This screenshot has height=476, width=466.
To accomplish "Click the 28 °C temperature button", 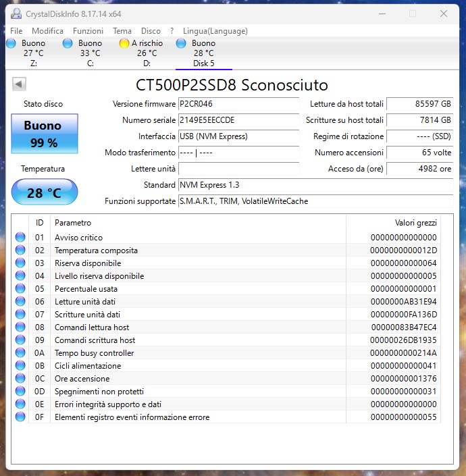I will click(x=45, y=192).
